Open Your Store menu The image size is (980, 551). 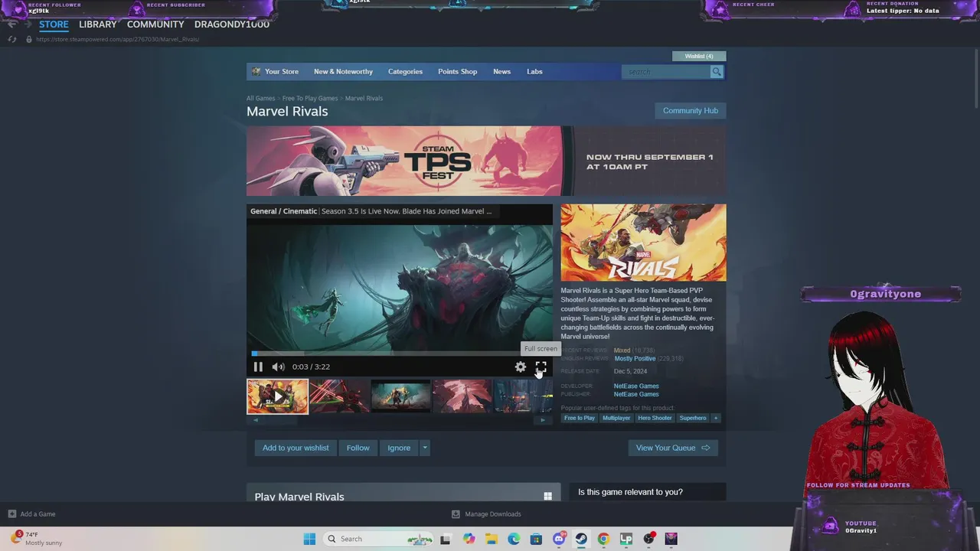tap(282, 71)
